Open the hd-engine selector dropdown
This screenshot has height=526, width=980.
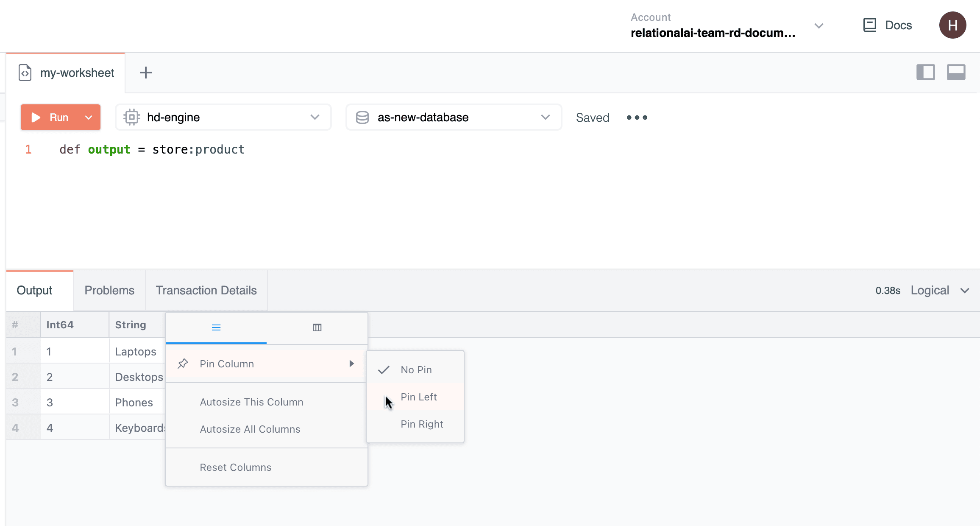pos(223,118)
